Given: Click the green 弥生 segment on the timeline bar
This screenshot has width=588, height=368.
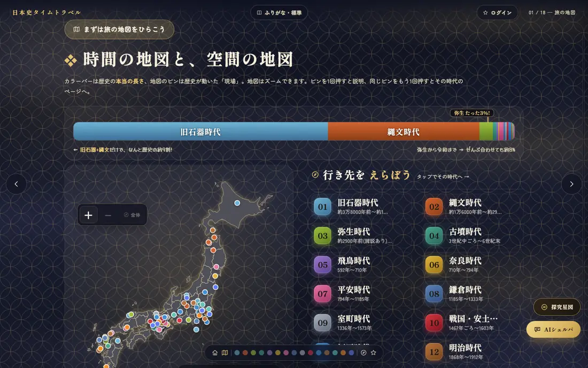Looking at the screenshot, I should coord(486,132).
